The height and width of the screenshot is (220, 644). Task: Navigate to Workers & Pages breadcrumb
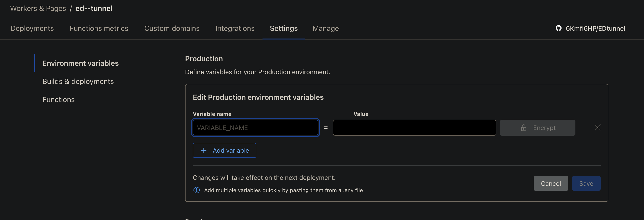tap(38, 8)
